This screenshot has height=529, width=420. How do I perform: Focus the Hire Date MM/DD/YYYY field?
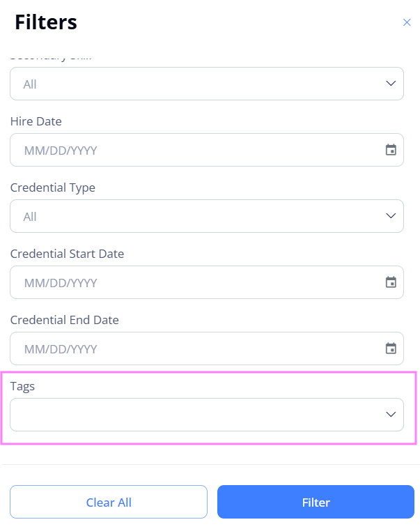207,150
